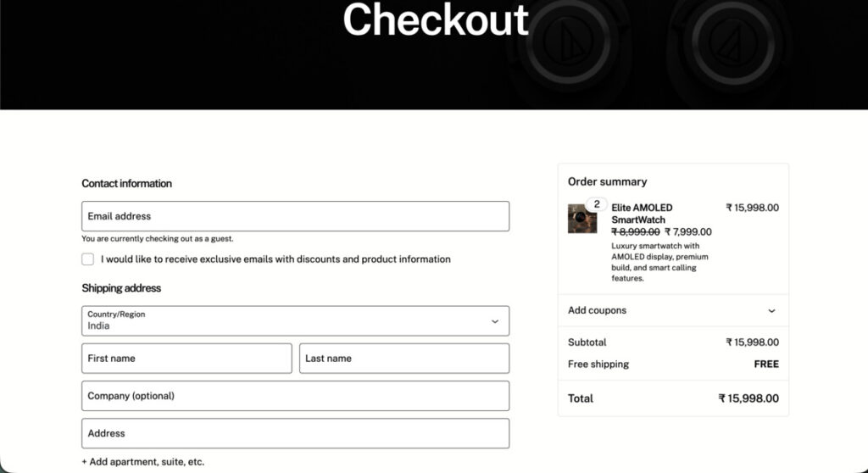The width and height of the screenshot is (868, 473).
Task: Click the 'receive exclusive emails' checkbox label text
Action: point(275,259)
